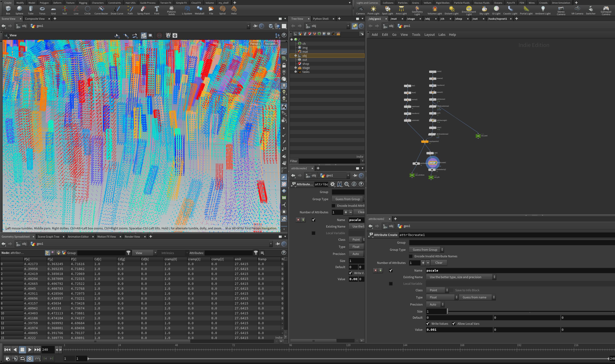Add a Metaball from the shelf

click(x=200, y=10)
